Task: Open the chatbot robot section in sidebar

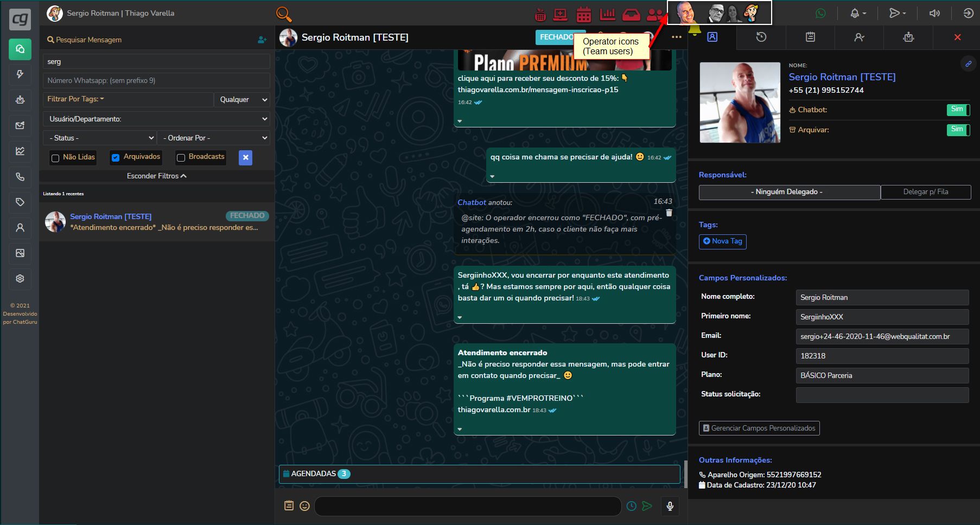Action: coord(20,100)
